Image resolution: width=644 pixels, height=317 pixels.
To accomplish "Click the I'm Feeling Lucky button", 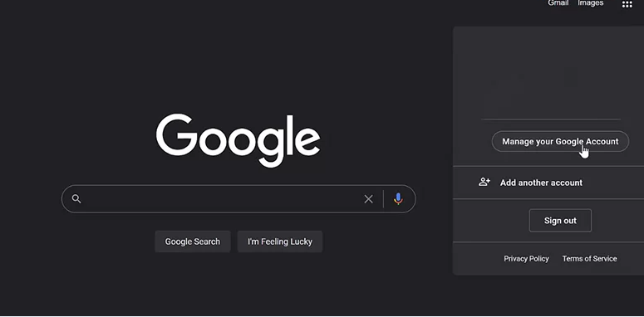I will (x=280, y=241).
